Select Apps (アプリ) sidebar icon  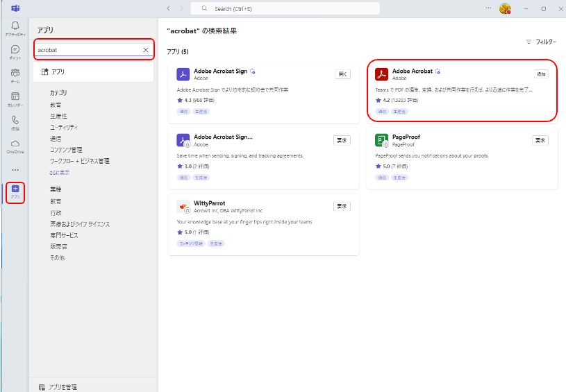tap(15, 192)
